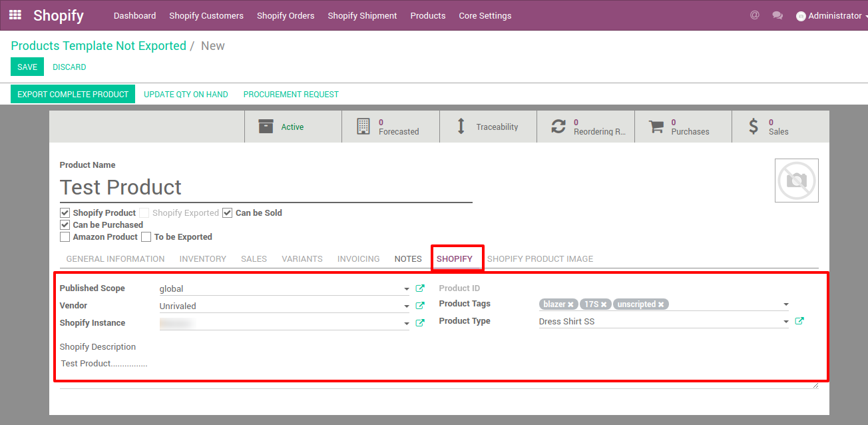The image size is (868, 425).
Task: Click the Active archive box icon
Action: point(266,127)
